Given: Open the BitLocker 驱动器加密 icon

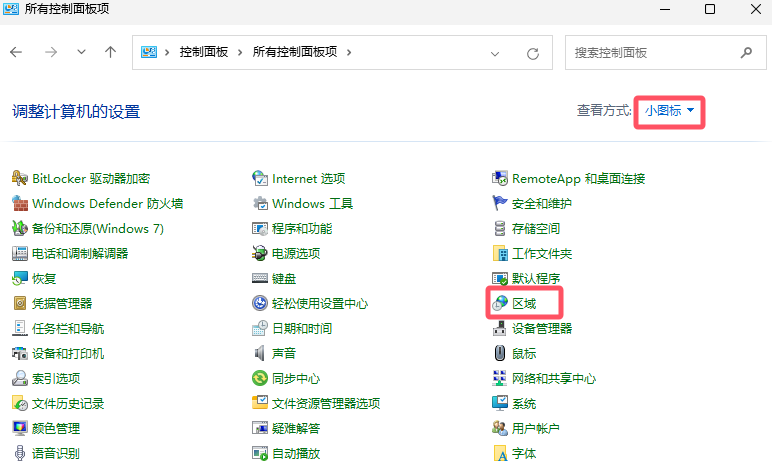Looking at the screenshot, I should (20, 178).
